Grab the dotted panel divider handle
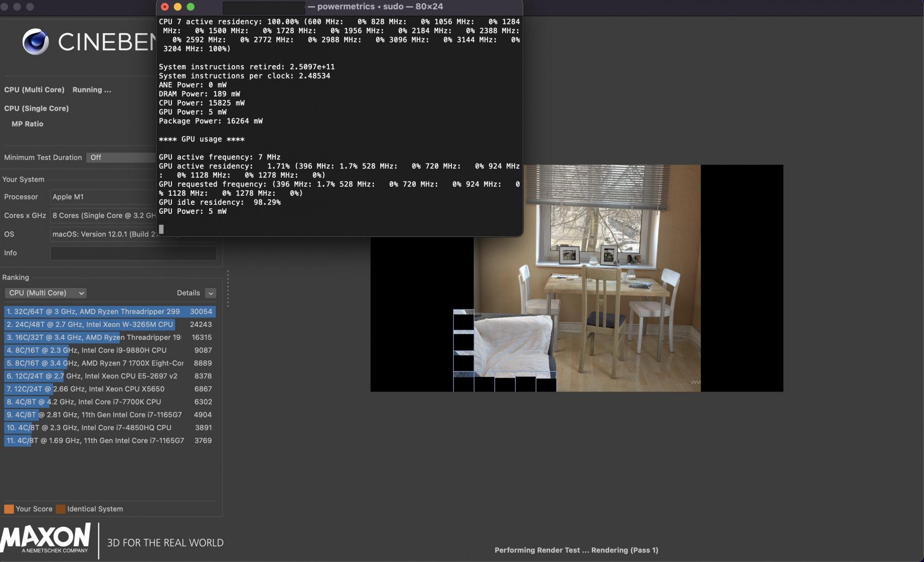 coord(228,289)
